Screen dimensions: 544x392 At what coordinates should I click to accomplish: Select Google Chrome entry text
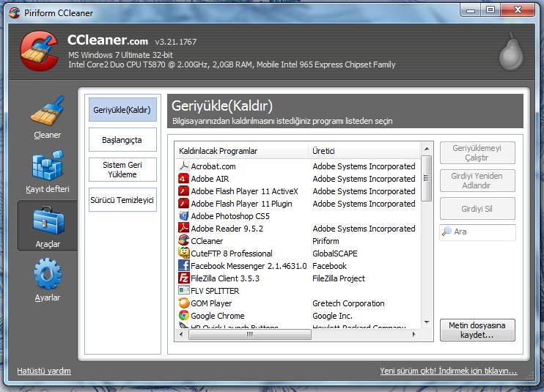pyautogui.click(x=218, y=316)
